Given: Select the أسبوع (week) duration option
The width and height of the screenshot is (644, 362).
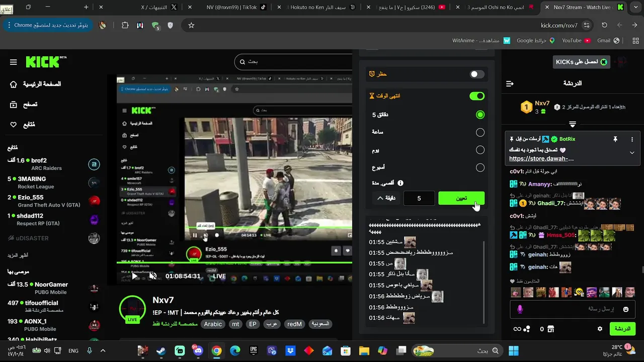Looking at the screenshot, I should [x=480, y=167].
